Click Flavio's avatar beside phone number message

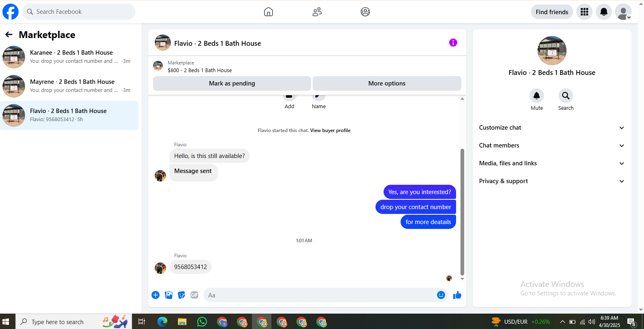(160, 268)
